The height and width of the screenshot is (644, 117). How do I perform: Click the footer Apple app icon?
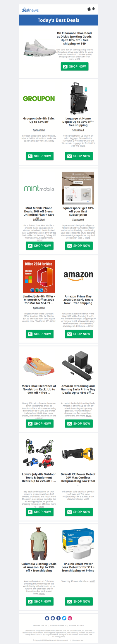[47, 618]
